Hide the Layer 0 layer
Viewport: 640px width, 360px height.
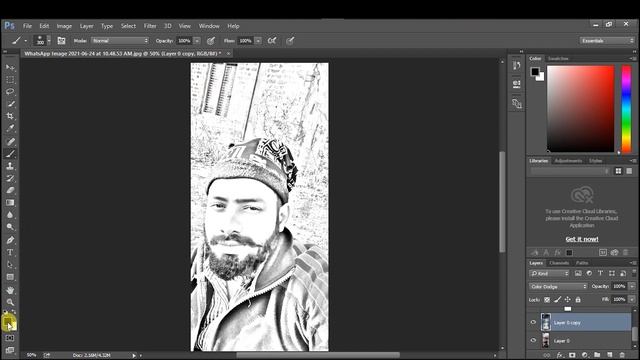[533, 340]
